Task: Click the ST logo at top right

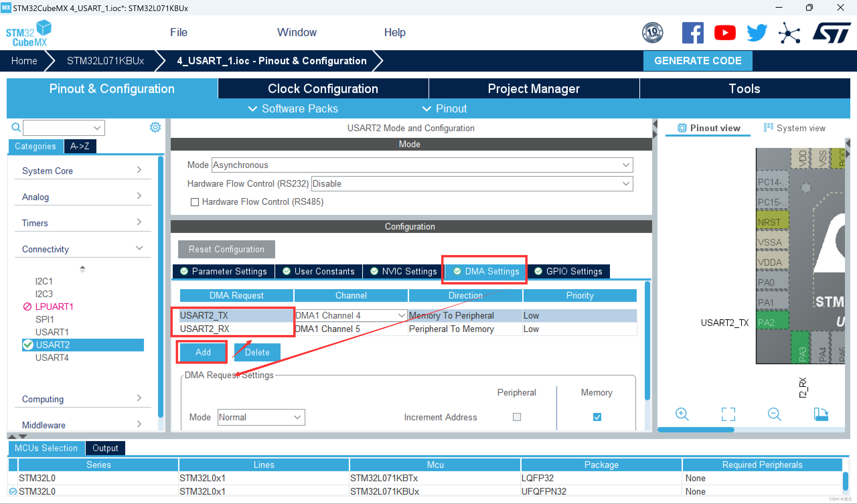Action: click(x=832, y=33)
